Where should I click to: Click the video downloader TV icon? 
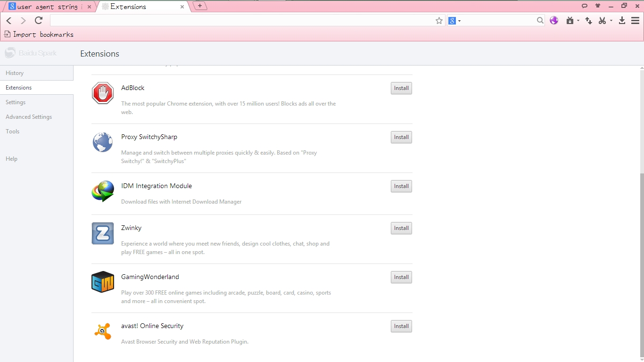click(x=570, y=20)
